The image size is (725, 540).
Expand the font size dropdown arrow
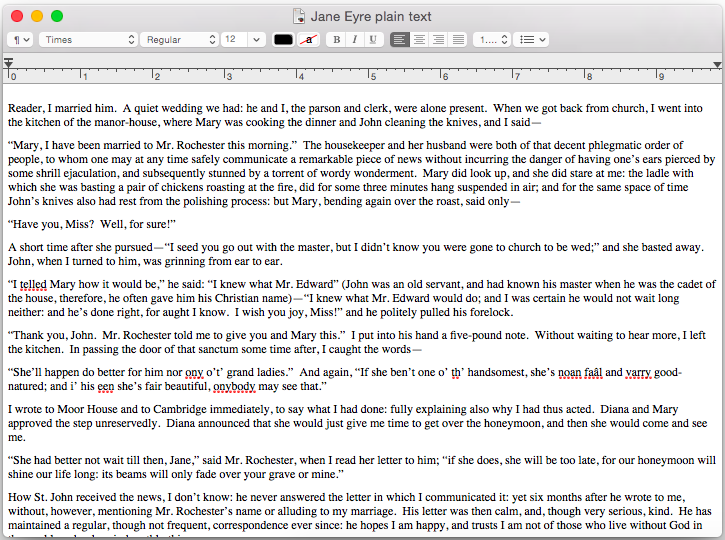tap(257, 40)
